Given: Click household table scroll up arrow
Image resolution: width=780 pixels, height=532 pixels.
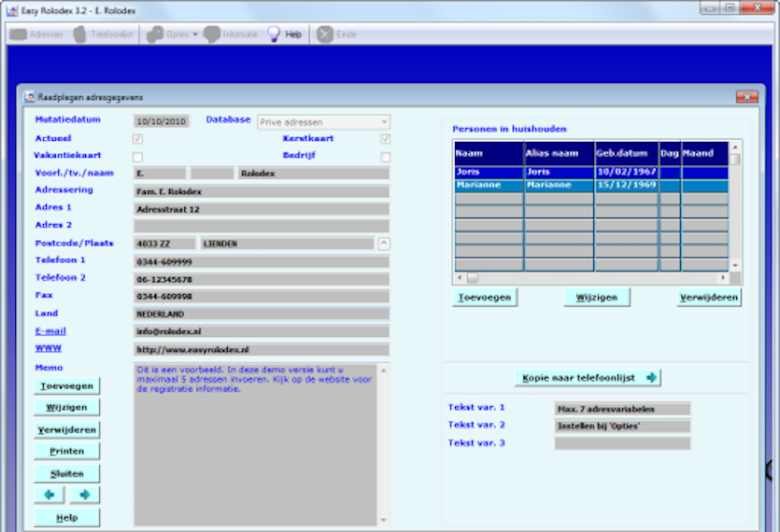Looking at the screenshot, I should pos(735,147).
